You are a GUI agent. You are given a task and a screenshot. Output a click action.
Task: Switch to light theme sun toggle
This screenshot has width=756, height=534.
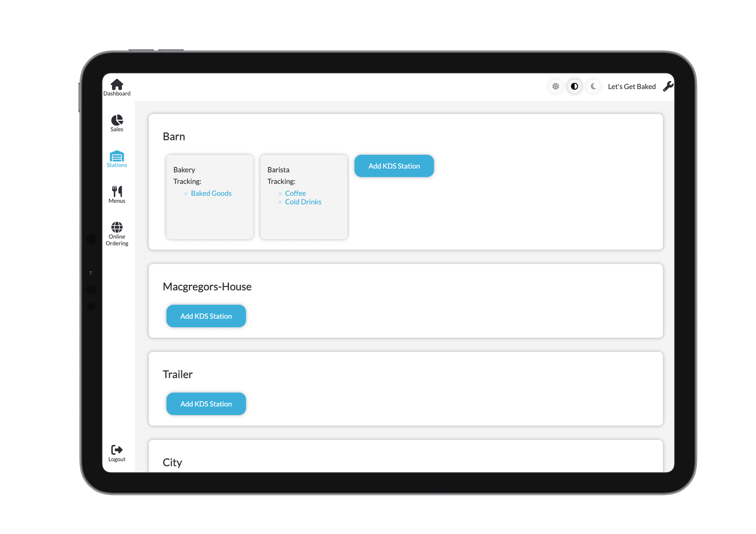click(x=556, y=87)
